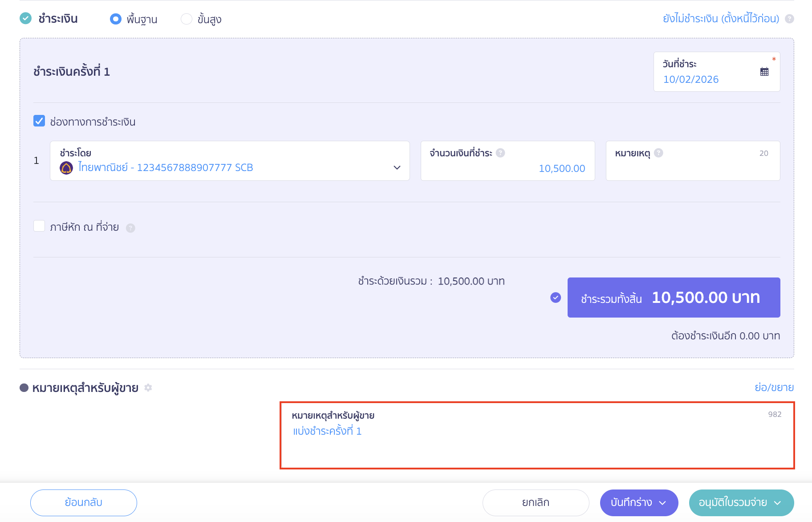Click help icon beside หมายเหตุ field
The width and height of the screenshot is (812, 522).
coord(658,153)
